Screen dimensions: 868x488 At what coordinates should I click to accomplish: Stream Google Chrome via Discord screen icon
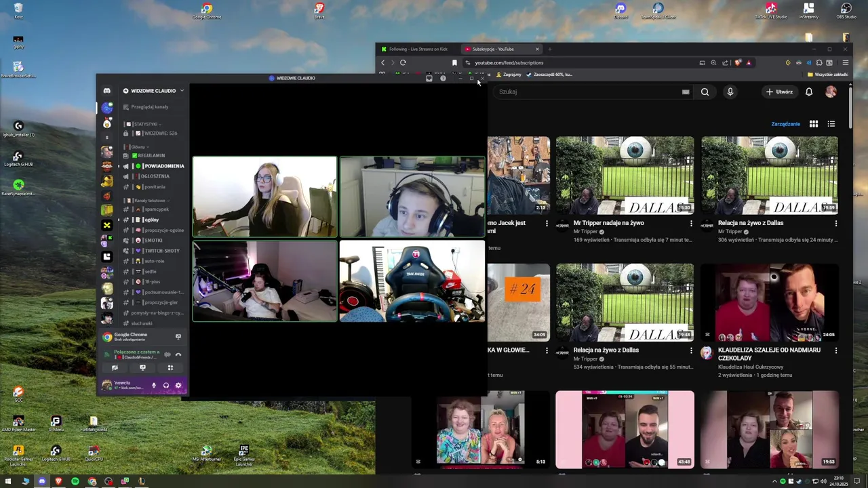178,336
